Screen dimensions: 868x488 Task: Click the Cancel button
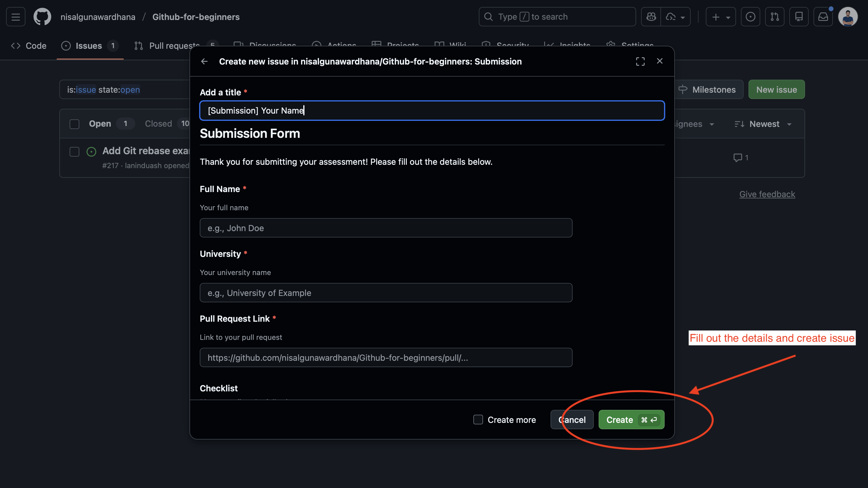click(572, 420)
